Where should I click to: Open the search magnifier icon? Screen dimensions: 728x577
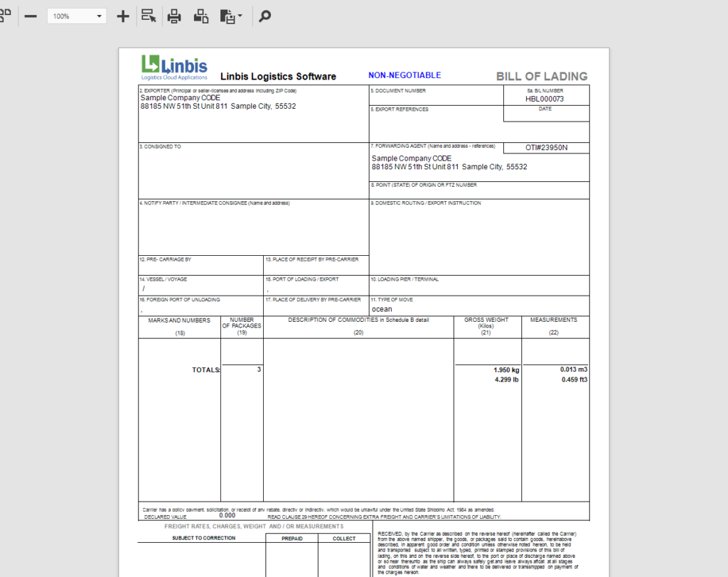pyautogui.click(x=264, y=16)
